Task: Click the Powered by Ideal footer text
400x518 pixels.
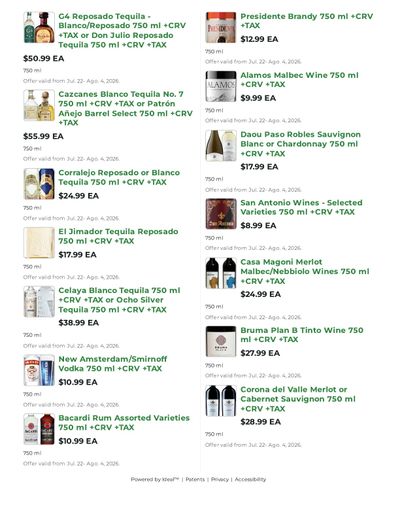Action: 155,479
